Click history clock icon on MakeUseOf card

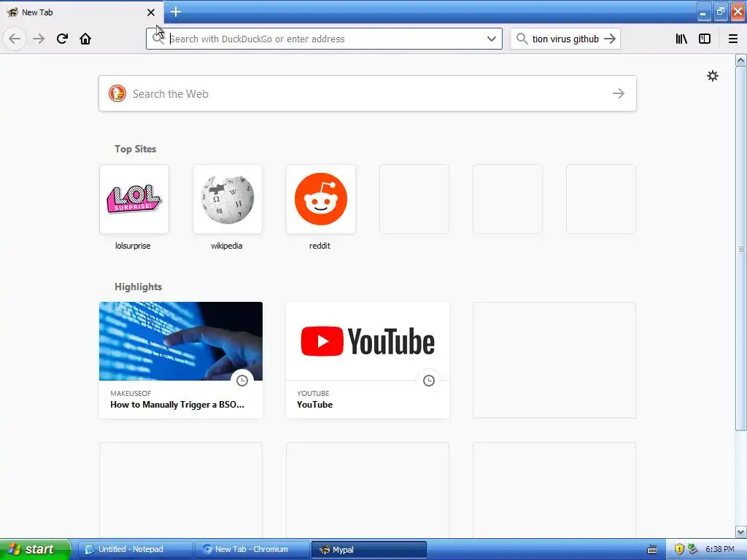(x=242, y=380)
